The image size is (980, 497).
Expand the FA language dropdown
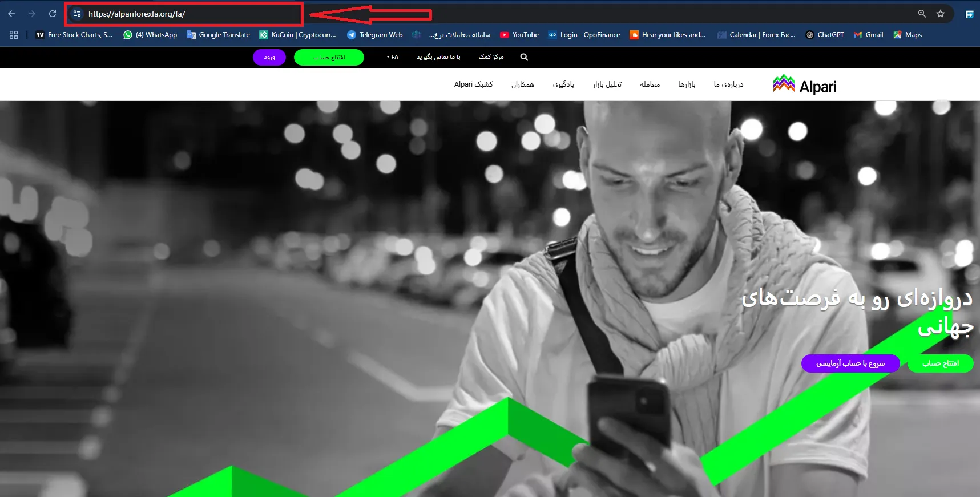coord(392,57)
